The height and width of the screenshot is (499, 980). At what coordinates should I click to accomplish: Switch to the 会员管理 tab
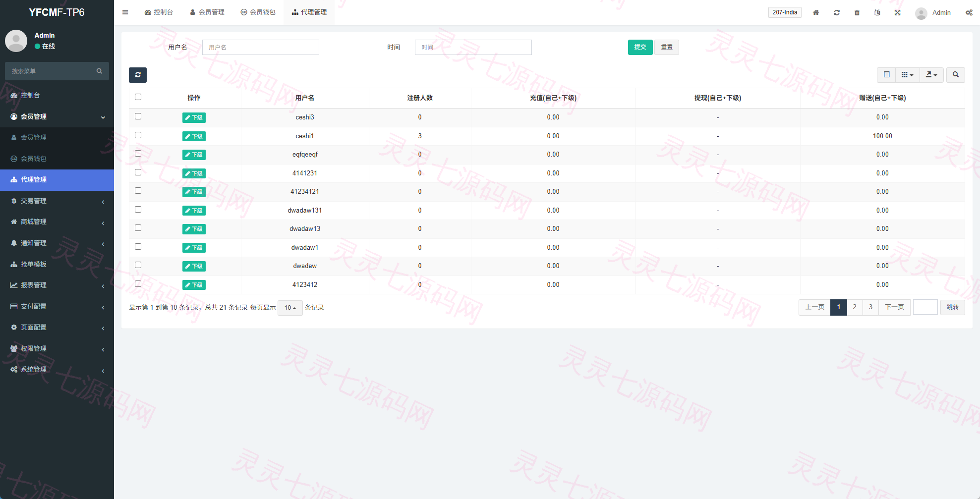pos(207,12)
